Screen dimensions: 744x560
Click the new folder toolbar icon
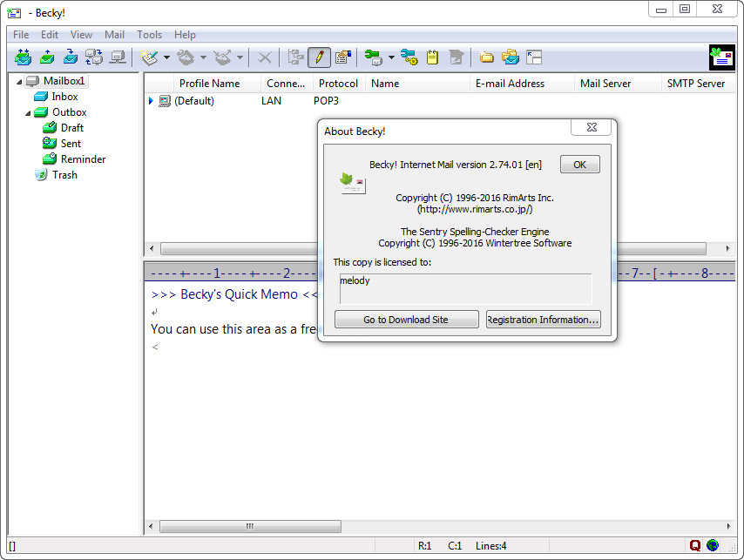[x=486, y=57]
